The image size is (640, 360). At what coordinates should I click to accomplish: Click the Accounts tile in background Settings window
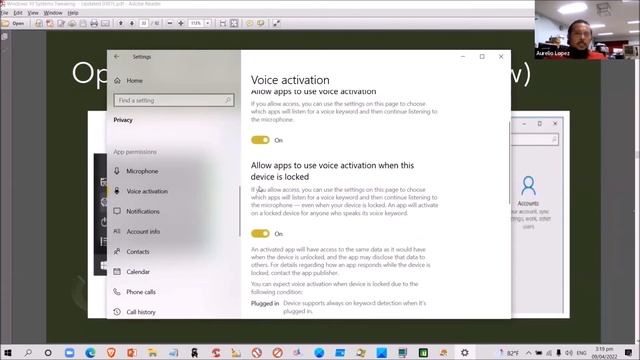(528, 203)
